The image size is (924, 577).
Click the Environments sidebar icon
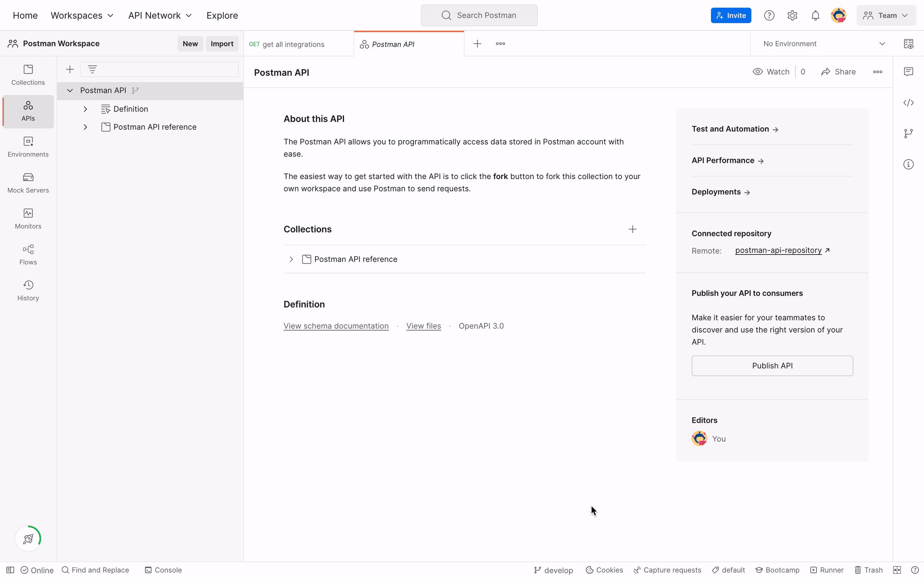(27, 146)
